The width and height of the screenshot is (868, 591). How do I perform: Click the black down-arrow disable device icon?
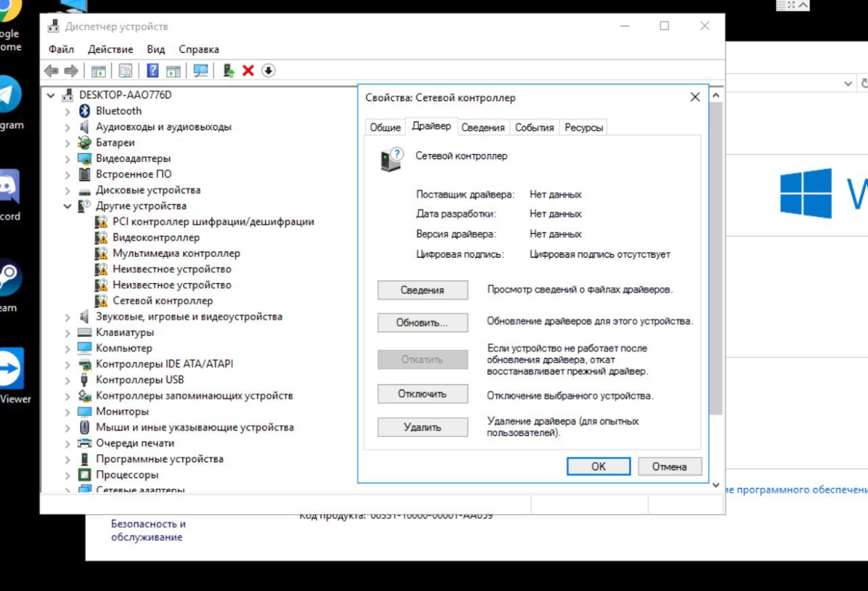(269, 70)
